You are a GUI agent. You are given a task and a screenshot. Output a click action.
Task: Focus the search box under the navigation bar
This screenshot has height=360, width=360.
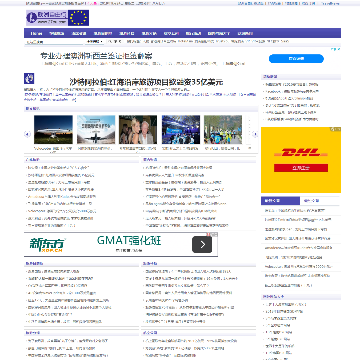(x=54, y=42)
